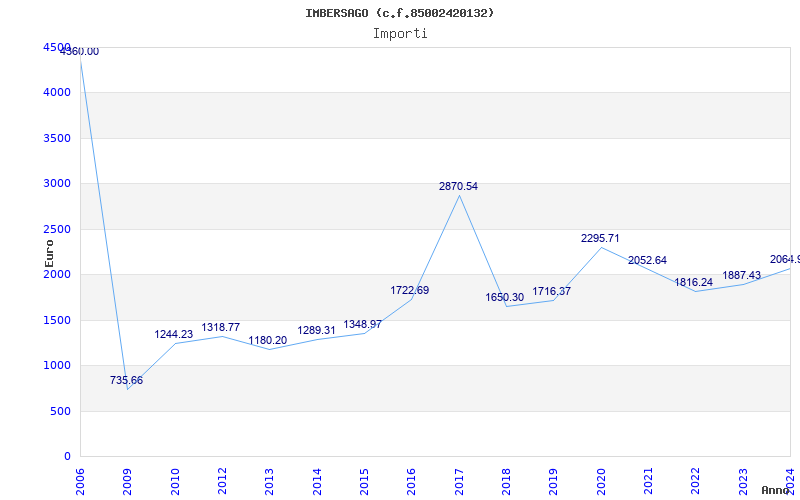This screenshot has height=500, width=800.
Task: Click the x-axis year 2022
Action: 695,482
